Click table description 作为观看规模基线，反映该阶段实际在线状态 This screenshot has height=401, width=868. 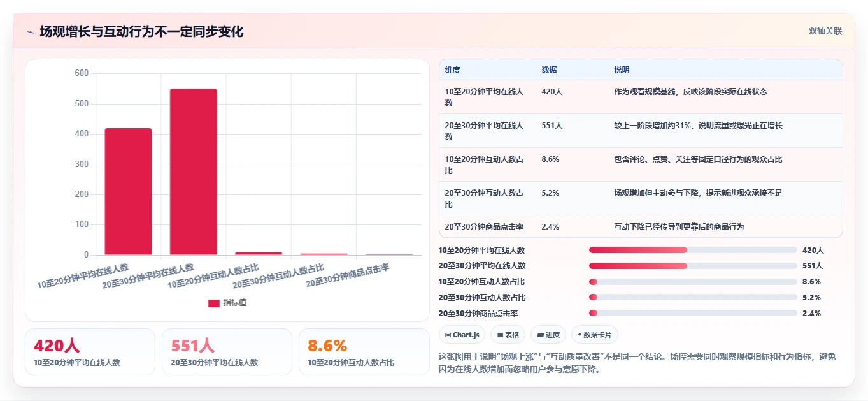point(690,92)
